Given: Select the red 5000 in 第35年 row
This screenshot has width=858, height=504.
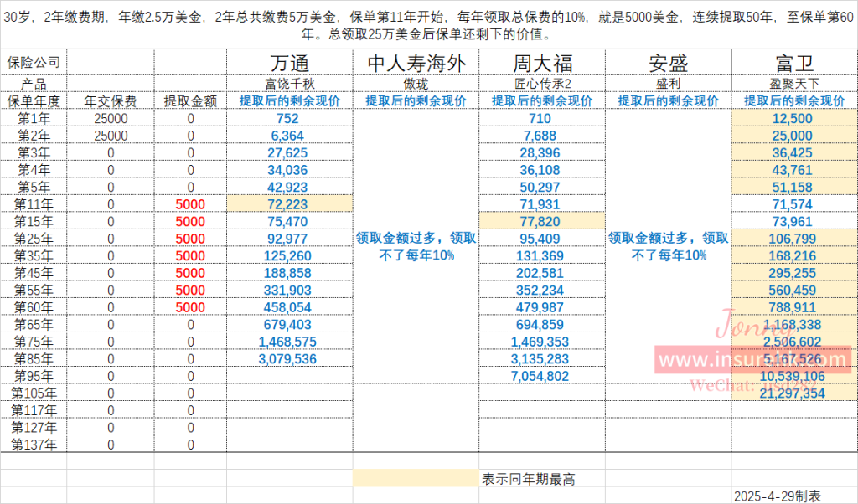Looking at the screenshot, I should [x=190, y=256].
